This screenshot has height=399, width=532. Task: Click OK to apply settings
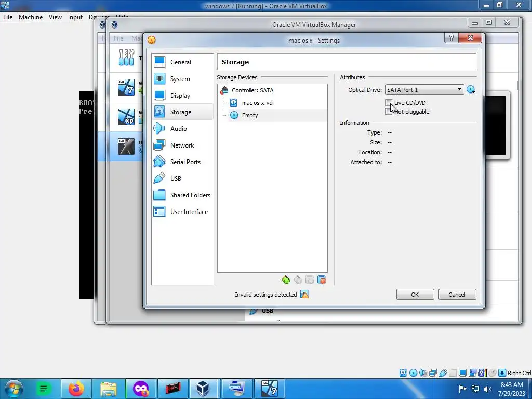click(415, 295)
